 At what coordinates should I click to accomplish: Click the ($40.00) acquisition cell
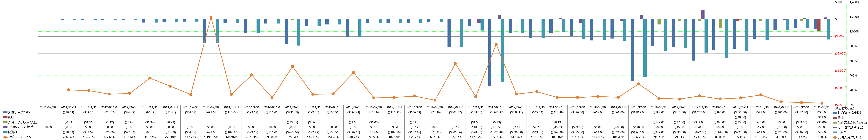(x=740, y=117)
